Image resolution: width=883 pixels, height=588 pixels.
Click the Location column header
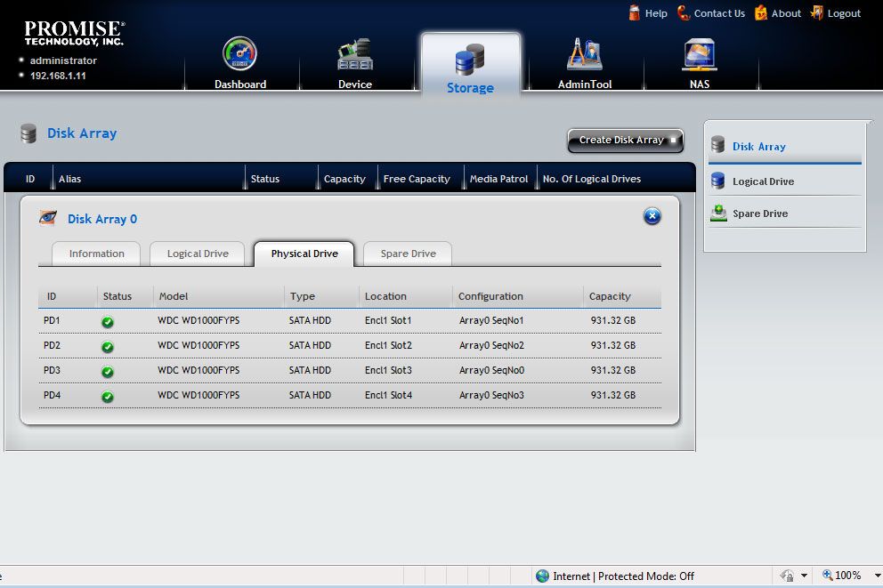(x=385, y=296)
